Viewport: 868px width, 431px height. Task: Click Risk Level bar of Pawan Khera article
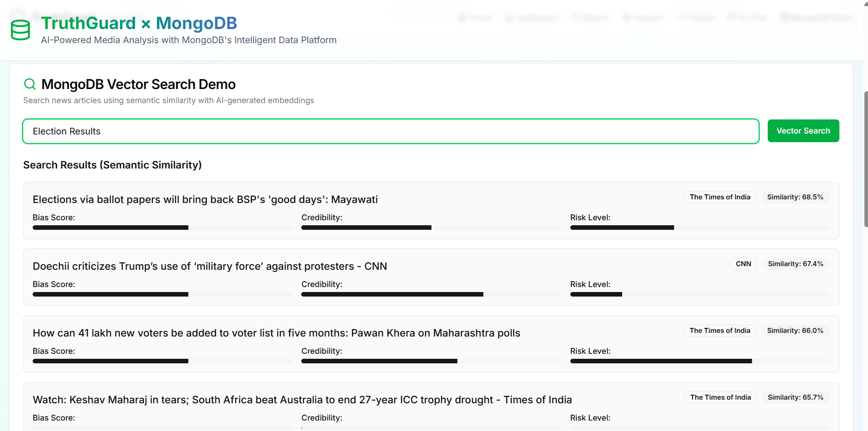coord(700,361)
